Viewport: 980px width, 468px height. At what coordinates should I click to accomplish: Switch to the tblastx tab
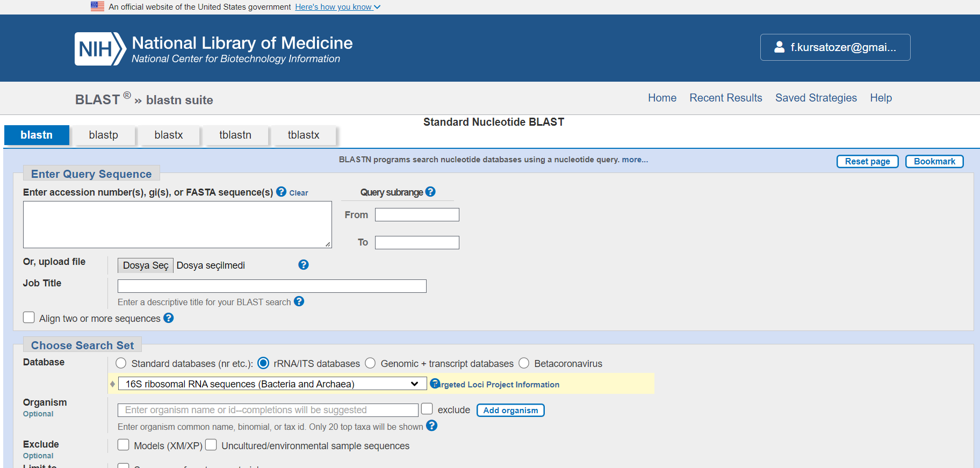coord(304,135)
